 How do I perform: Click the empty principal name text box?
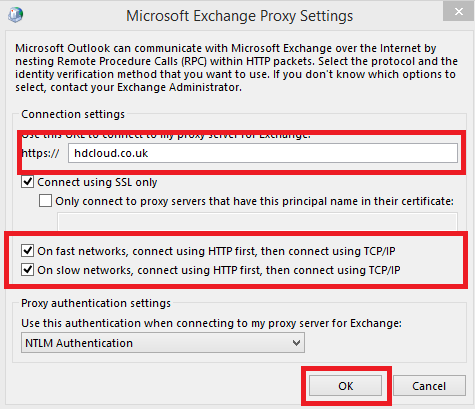tap(257, 222)
